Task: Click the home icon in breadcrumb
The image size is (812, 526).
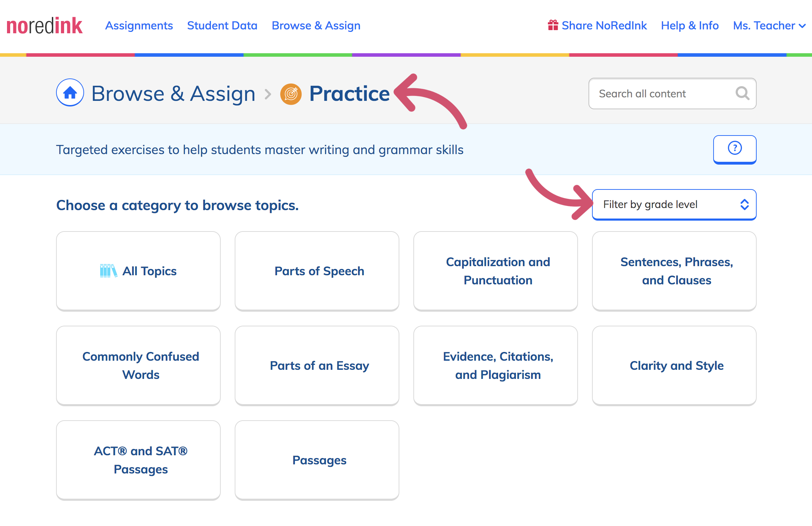Action: coord(70,92)
